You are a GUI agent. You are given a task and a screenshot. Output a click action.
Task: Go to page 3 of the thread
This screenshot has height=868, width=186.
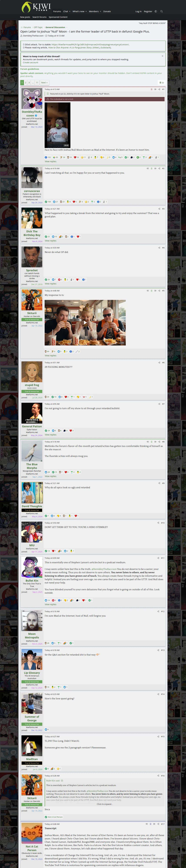click(x=29, y=83)
